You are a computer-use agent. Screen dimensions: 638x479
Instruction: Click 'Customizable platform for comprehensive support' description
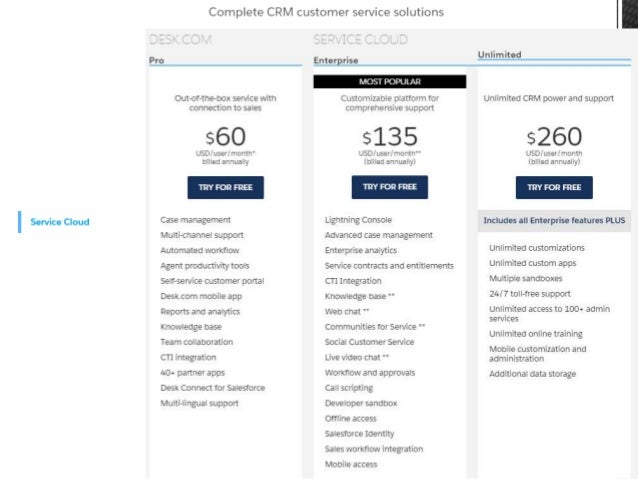coord(390,103)
